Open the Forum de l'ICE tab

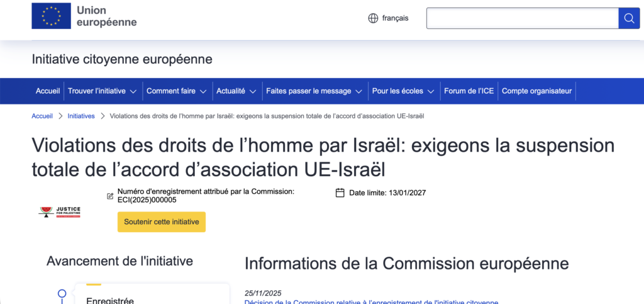[469, 91]
